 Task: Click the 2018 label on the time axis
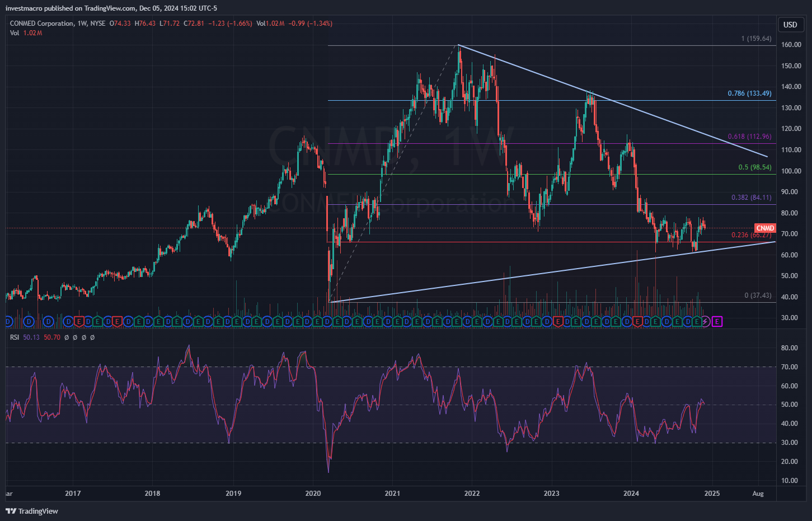(152, 494)
